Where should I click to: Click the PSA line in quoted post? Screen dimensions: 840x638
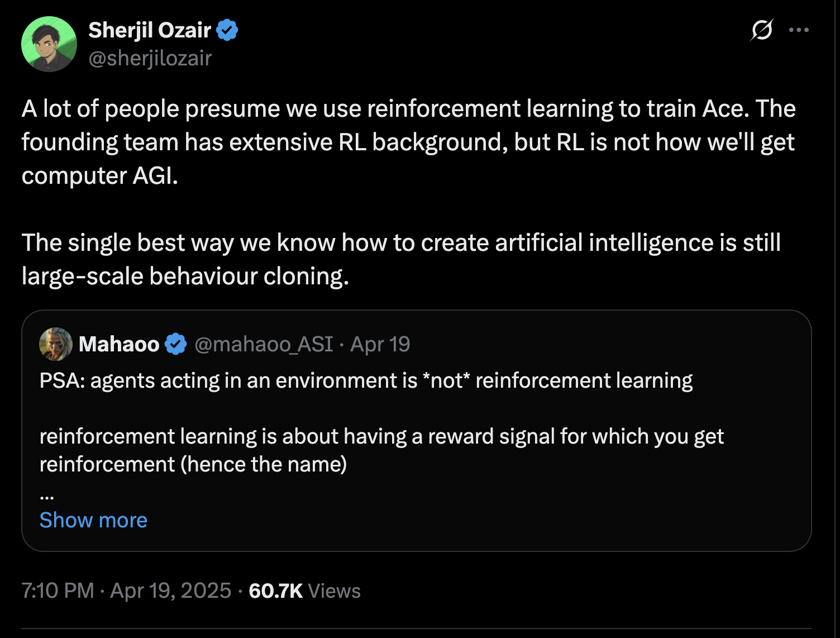coord(366,380)
